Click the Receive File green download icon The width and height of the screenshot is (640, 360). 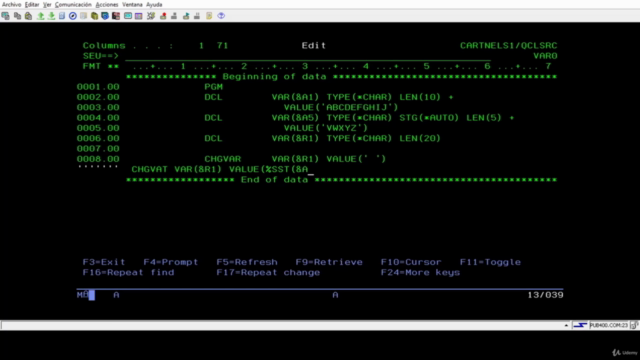click(51, 16)
